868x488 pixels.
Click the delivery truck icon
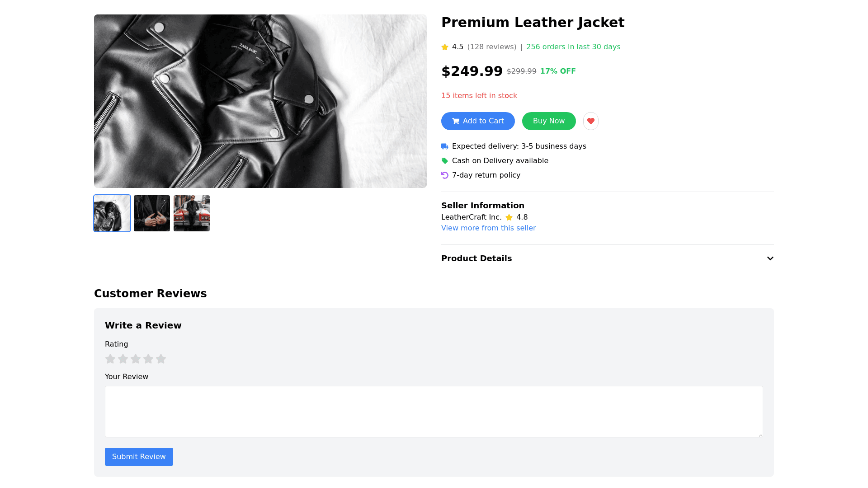point(445,146)
